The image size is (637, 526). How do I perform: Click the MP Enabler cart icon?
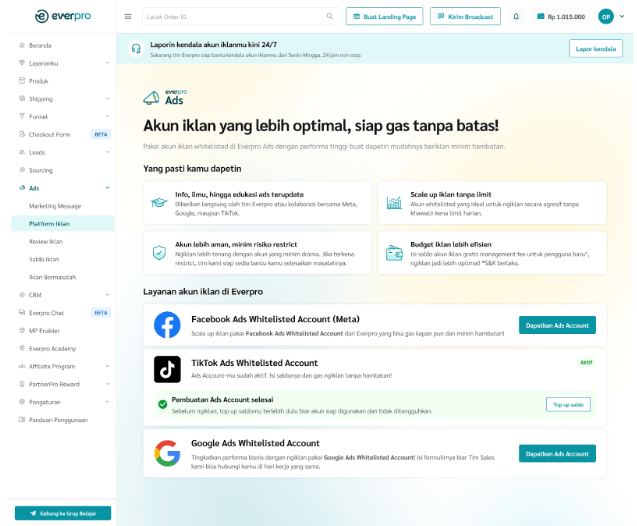(x=22, y=331)
